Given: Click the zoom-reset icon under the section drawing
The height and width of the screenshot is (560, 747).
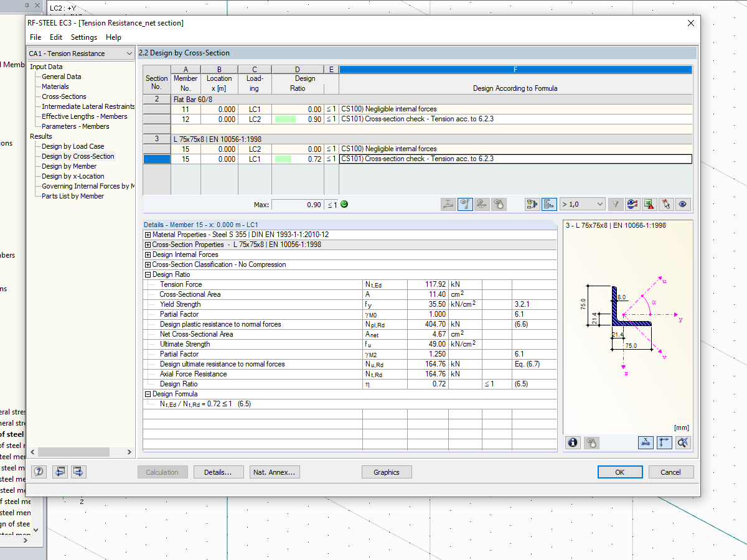Looking at the screenshot, I should pos(683,442).
